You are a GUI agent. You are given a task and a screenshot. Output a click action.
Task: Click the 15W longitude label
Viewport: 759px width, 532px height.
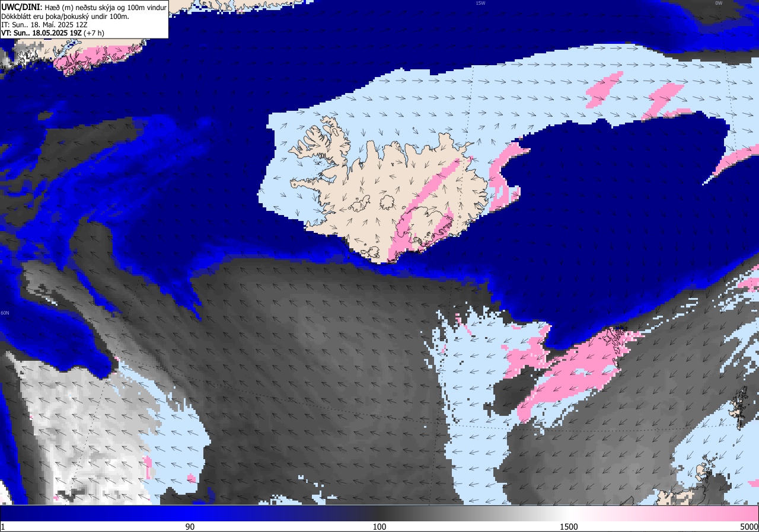coord(480,3)
